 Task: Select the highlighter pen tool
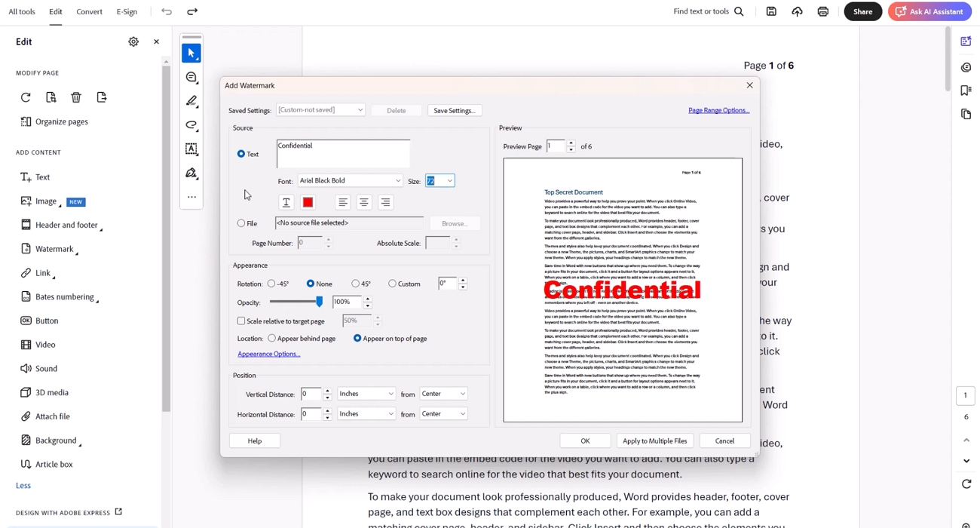click(191, 101)
